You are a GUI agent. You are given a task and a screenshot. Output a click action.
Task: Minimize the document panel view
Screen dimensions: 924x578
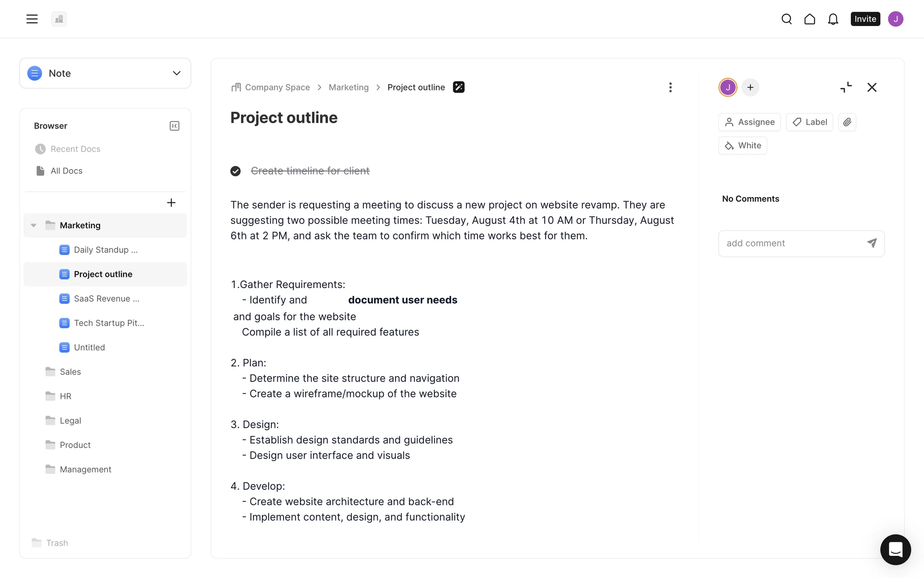[x=846, y=87]
